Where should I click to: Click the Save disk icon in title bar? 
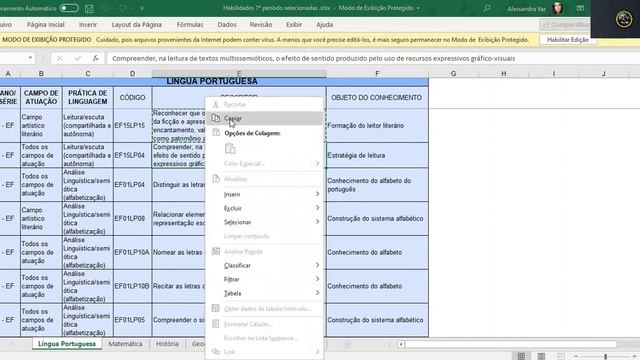point(89,8)
